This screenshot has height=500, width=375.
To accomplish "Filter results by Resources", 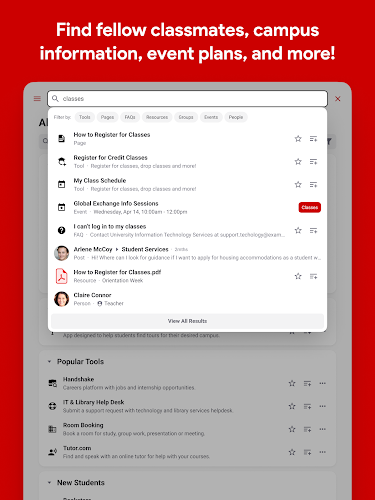I will tap(157, 117).
